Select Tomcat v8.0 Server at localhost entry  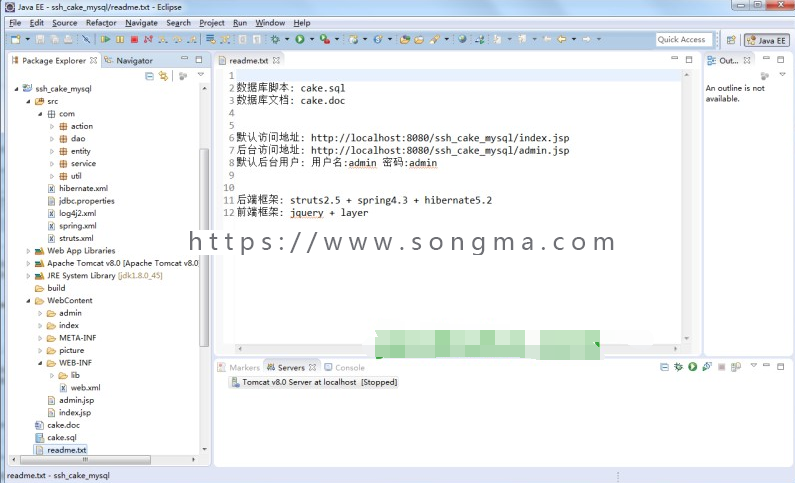(314, 382)
